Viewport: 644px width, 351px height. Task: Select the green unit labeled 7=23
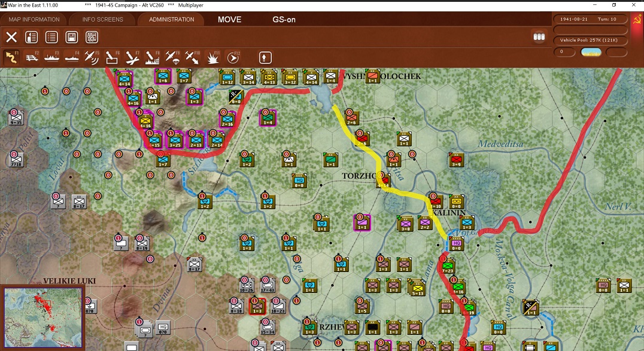(x=448, y=265)
